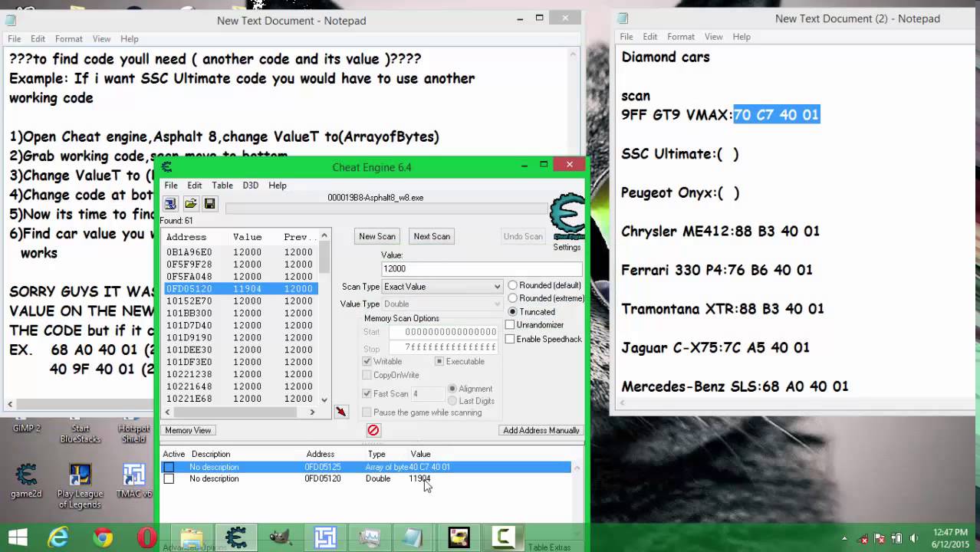This screenshot has width=980, height=552.
Task: Select address row 10221E68 in found list
Action: (x=241, y=399)
